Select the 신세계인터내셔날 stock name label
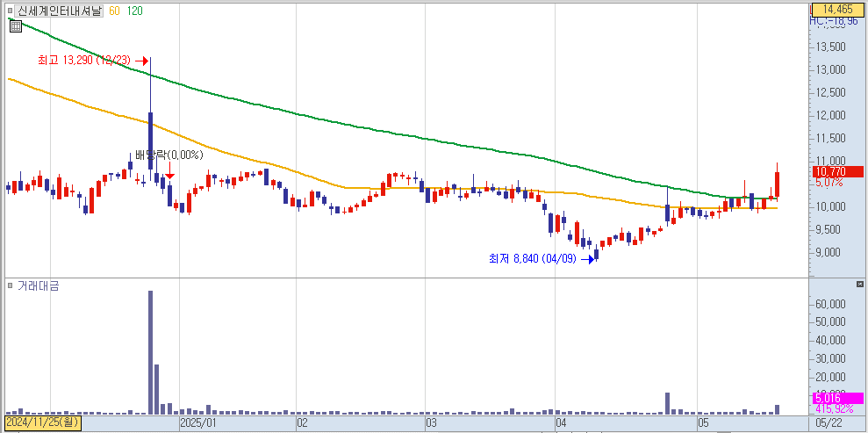This screenshot has width=868, height=433. pyautogui.click(x=60, y=11)
